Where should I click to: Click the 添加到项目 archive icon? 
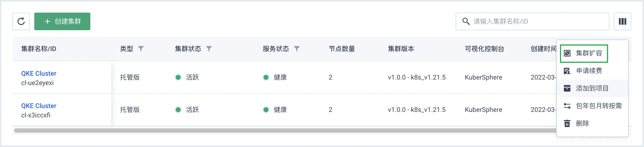coord(567,88)
